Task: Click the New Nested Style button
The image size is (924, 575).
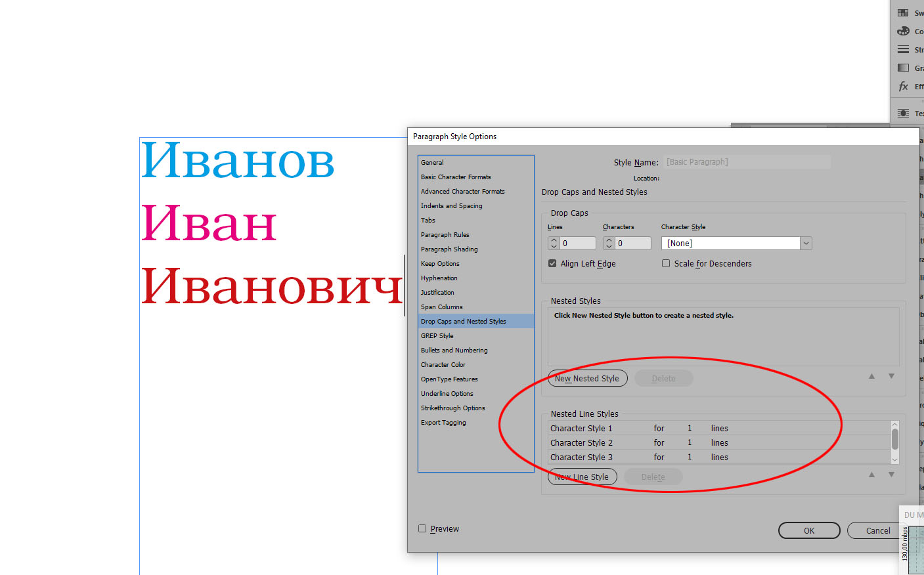Action: coord(587,378)
